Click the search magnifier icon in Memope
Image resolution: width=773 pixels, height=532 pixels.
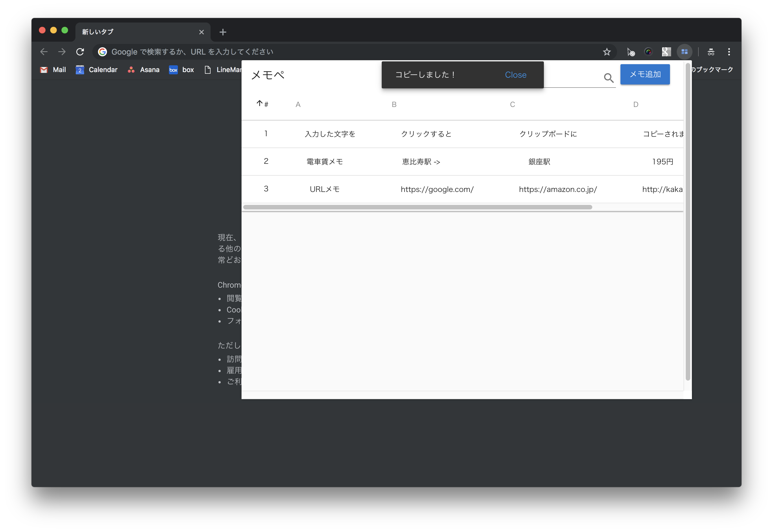[x=609, y=78]
